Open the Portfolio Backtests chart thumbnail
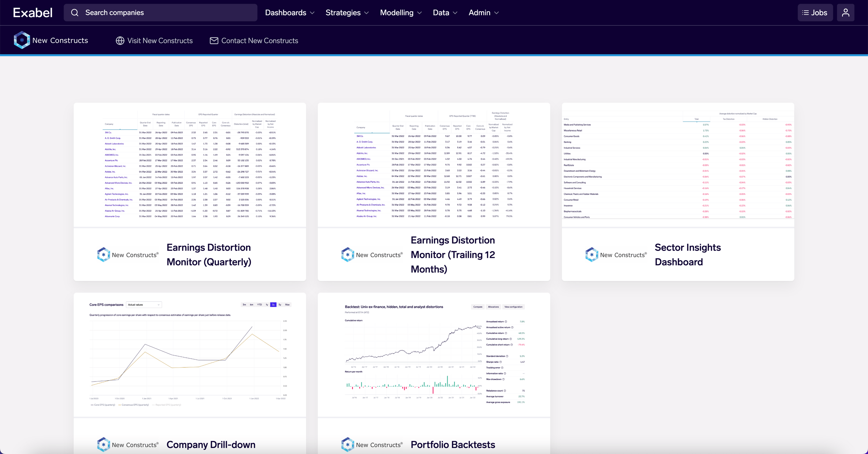 point(434,355)
